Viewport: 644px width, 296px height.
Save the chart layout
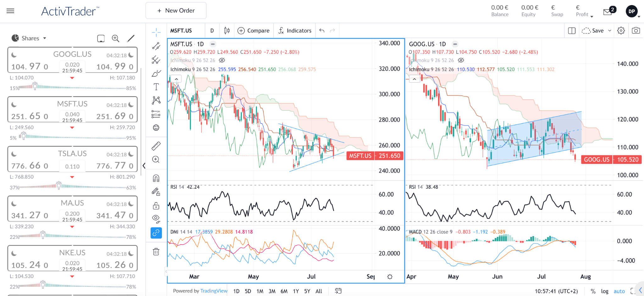pyautogui.click(x=593, y=31)
